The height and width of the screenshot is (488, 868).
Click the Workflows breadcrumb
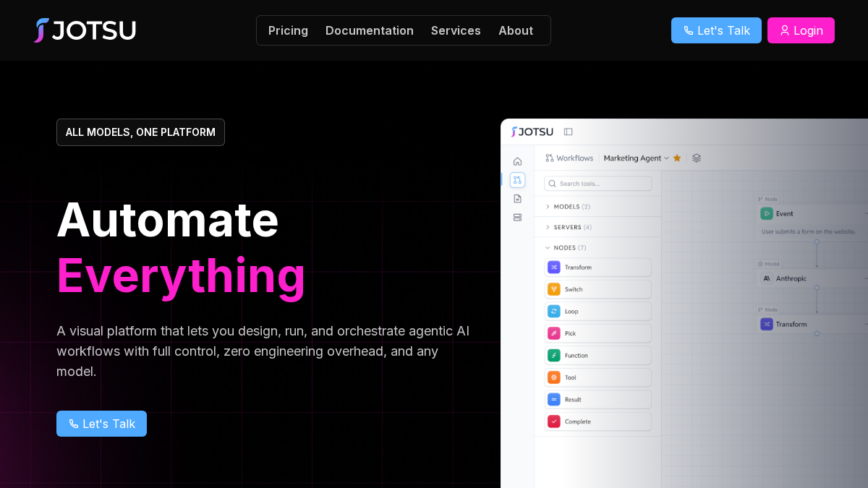569,158
